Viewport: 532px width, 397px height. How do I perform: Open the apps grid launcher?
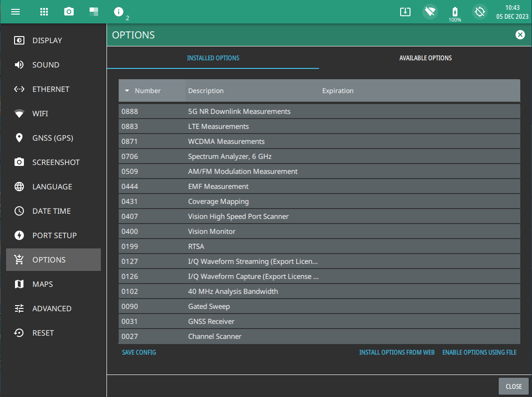[x=44, y=12]
